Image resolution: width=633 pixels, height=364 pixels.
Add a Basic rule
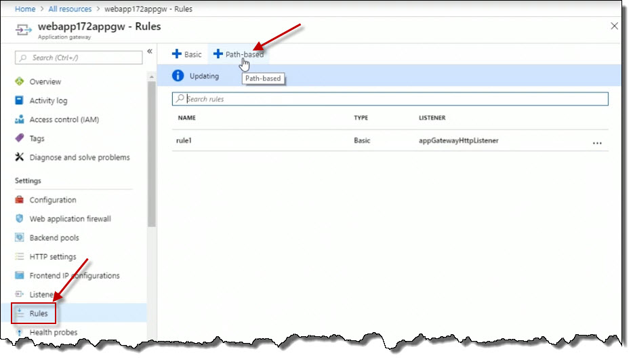tap(186, 54)
